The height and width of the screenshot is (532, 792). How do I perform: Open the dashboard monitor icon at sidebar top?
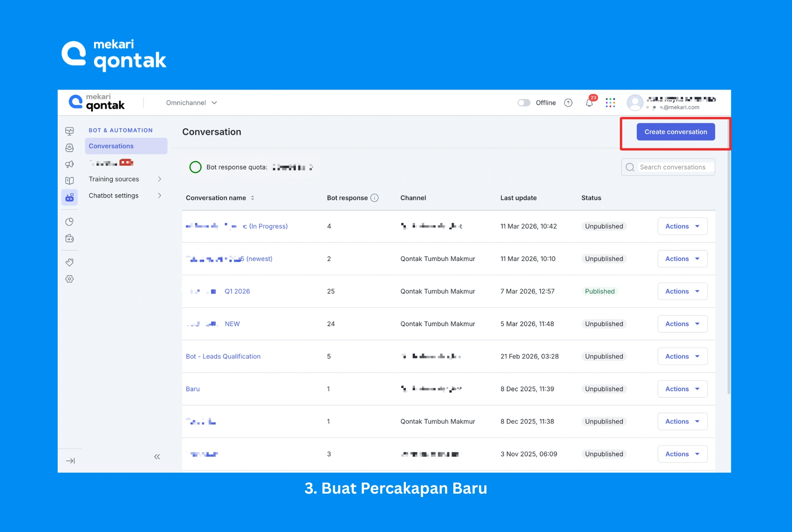click(x=70, y=131)
